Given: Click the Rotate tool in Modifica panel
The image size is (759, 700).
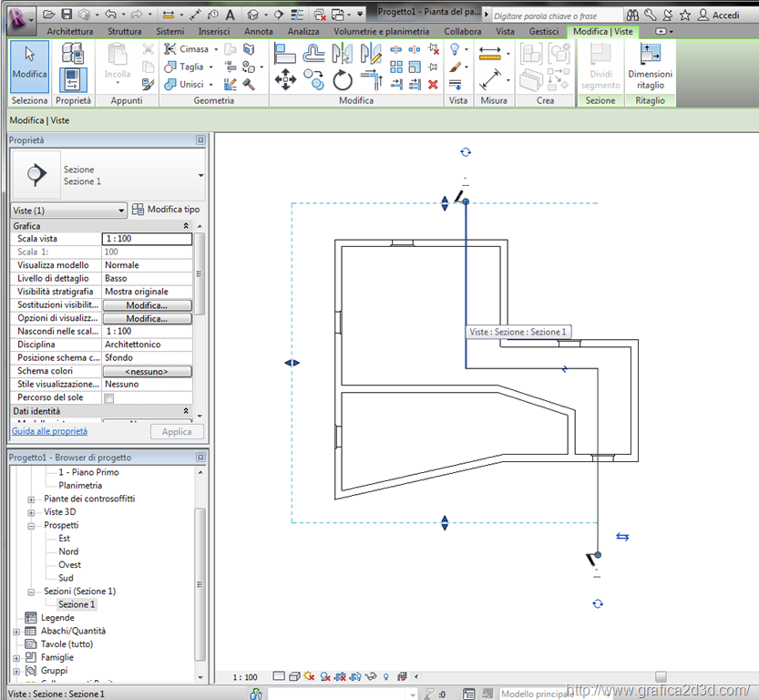Looking at the screenshot, I should pyautogui.click(x=343, y=81).
